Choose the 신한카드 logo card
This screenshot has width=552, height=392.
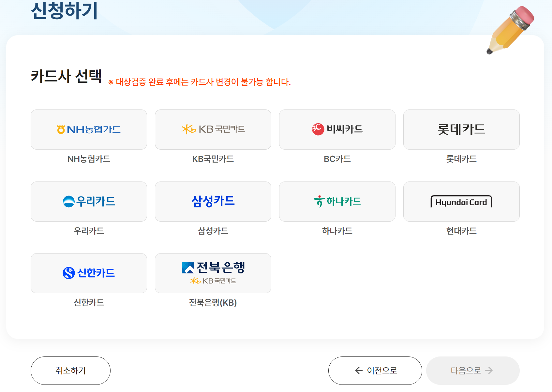click(x=89, y=273)
